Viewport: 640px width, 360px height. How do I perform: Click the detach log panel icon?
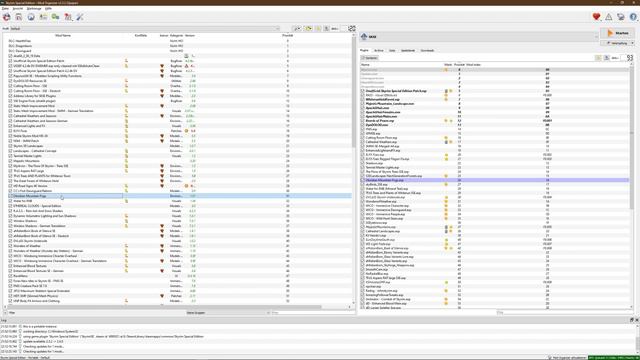[631, 320]
